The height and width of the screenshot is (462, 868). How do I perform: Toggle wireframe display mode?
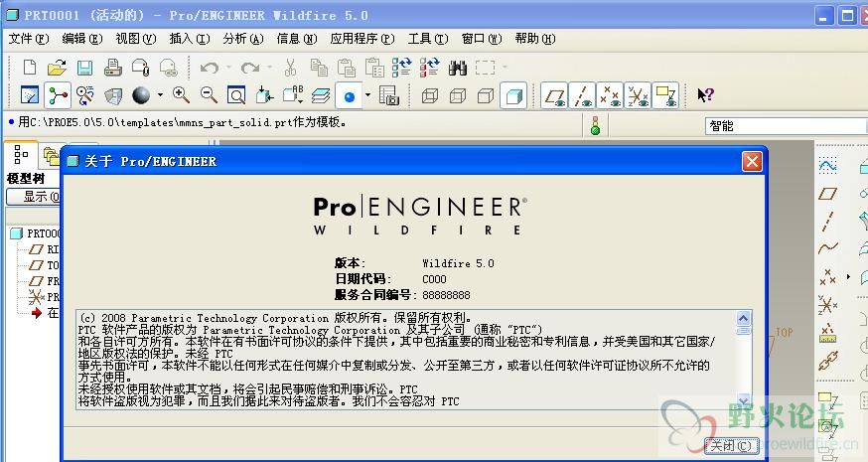pyautogui.click(x=430, y=95)
